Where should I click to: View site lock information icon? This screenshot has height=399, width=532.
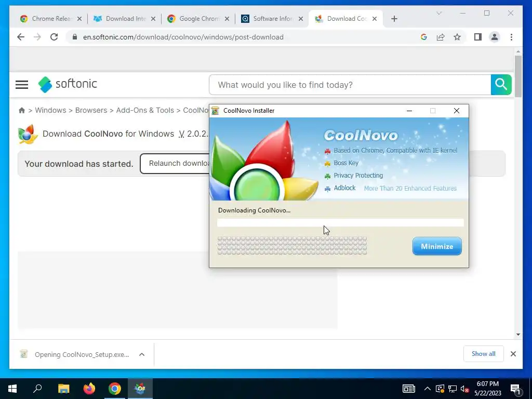tap(75, 37)
